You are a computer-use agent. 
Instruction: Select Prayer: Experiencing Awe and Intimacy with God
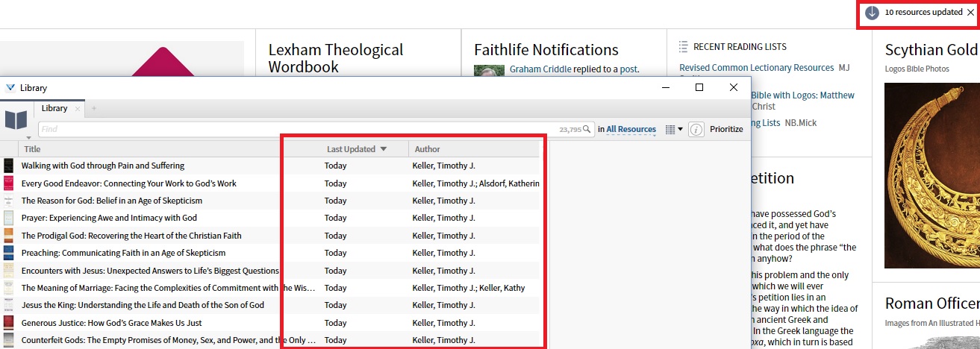[109, 218]
